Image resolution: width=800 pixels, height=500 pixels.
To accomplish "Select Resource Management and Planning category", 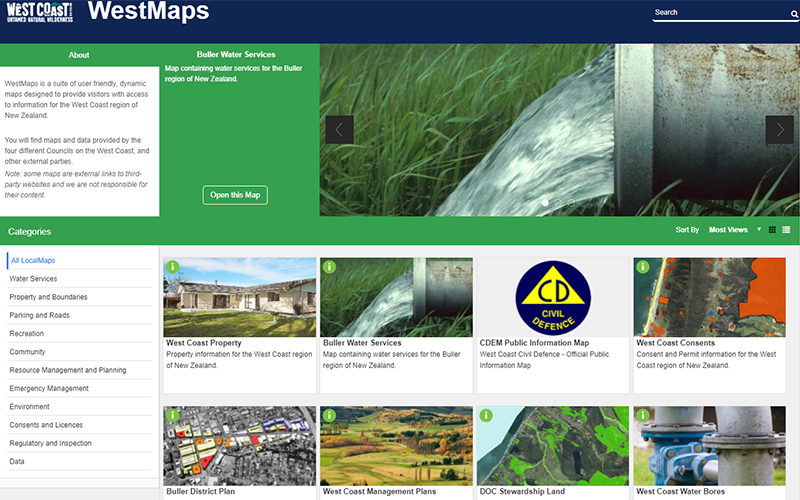I will click(x=79, y=370).
